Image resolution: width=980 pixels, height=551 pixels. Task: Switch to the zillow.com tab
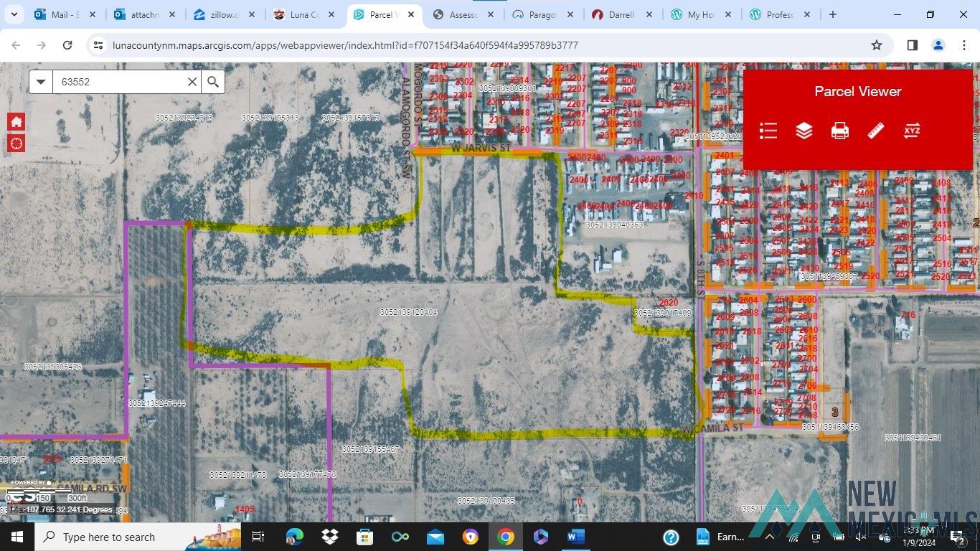[x=223, y=14]
